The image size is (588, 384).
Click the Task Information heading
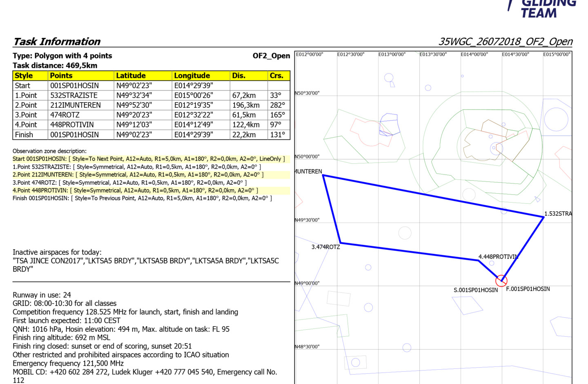(57, 42)
